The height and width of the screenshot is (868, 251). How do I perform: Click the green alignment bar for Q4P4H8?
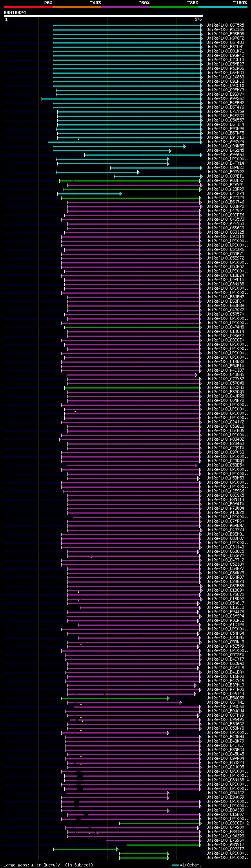133,327
